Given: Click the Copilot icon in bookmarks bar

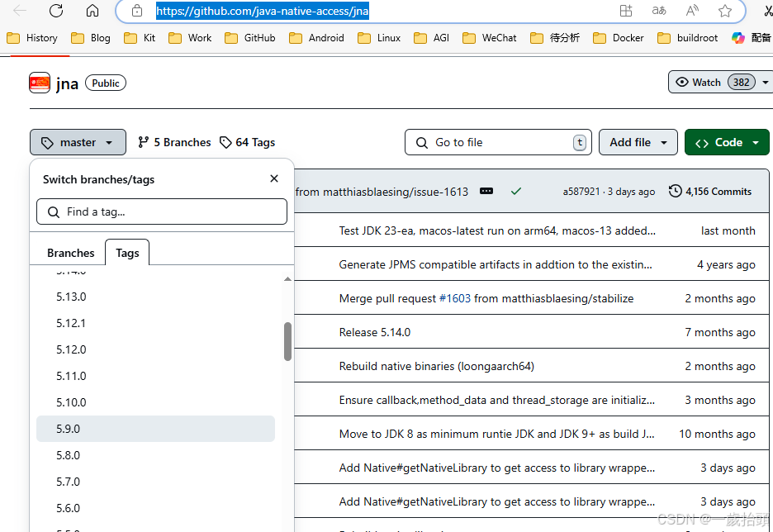Looking at the screenshot, I should [738, 38].
